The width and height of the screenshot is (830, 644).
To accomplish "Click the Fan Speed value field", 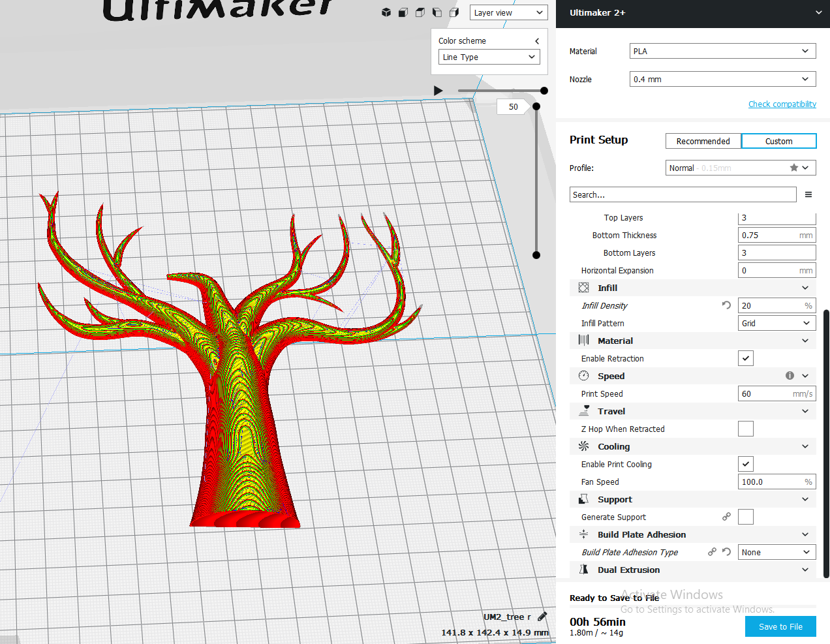I will coord(776,482).
